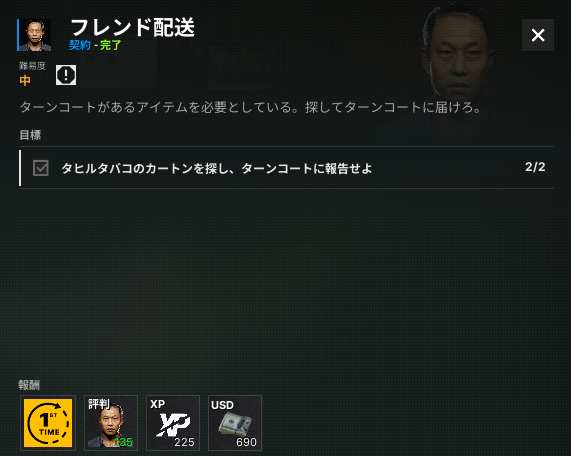Click the white marker bar beside the objective
The image size is (571, 456).
(x=20, y=168)
